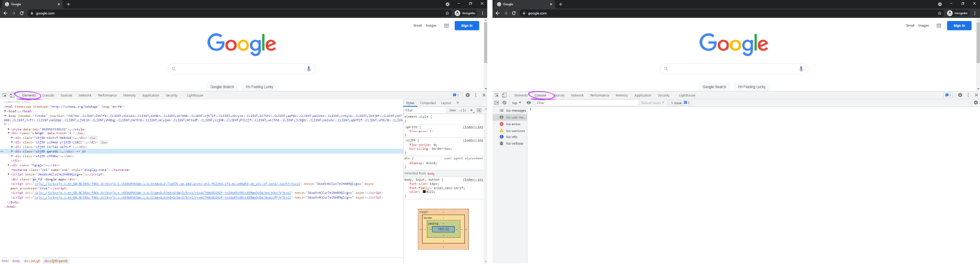Viewport: 980px width, 264px height.
Task: Open main DevTools settings gear in right window
Action: tap(960, 95)
